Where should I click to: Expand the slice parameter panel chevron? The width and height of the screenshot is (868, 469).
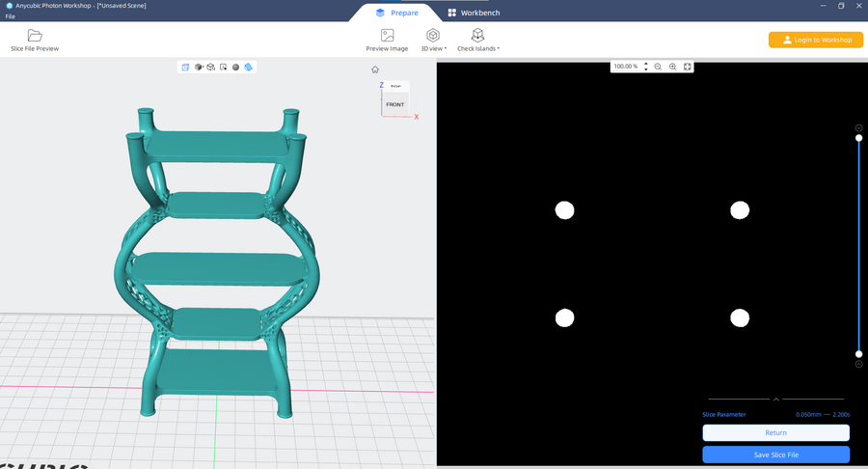pyautogui.click(x=776, y=399)
